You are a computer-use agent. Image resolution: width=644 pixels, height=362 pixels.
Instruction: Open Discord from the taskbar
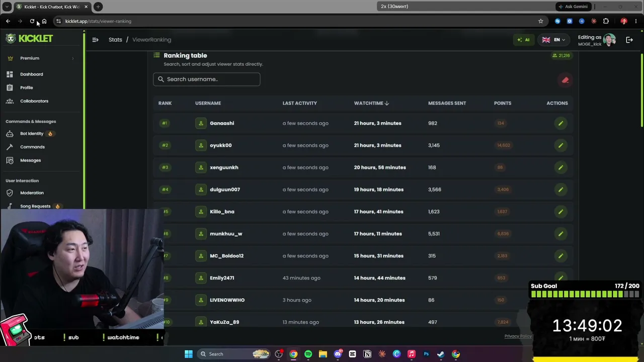[x=338, y=354]
